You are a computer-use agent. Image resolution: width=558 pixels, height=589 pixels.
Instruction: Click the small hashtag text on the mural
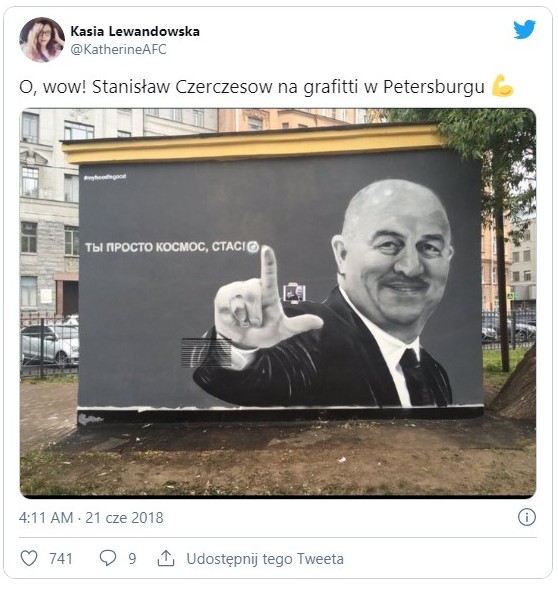click(105, 177)
